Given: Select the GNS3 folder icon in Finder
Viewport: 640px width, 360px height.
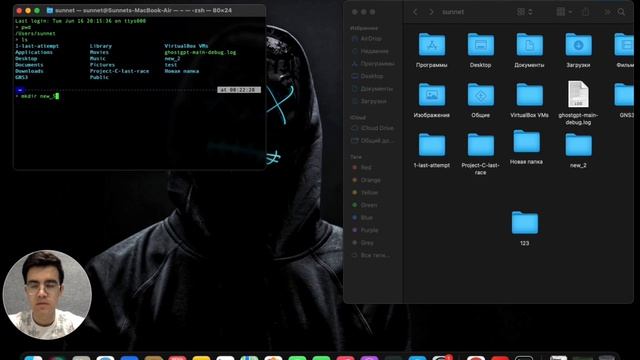Looking at the screenshot, I should [624, 95].
